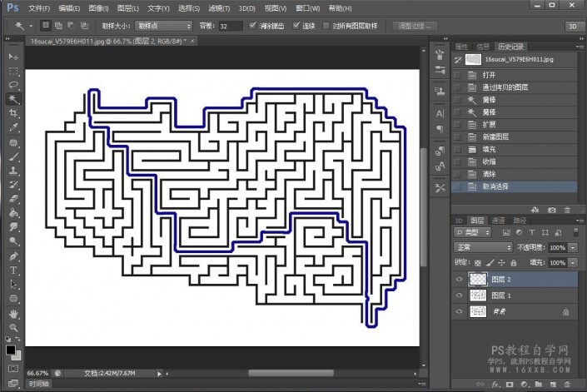Switch to the 通道 channels tab
Viewport: 587px width, 392px height.
pyautogui.click(x=498, y=221)
